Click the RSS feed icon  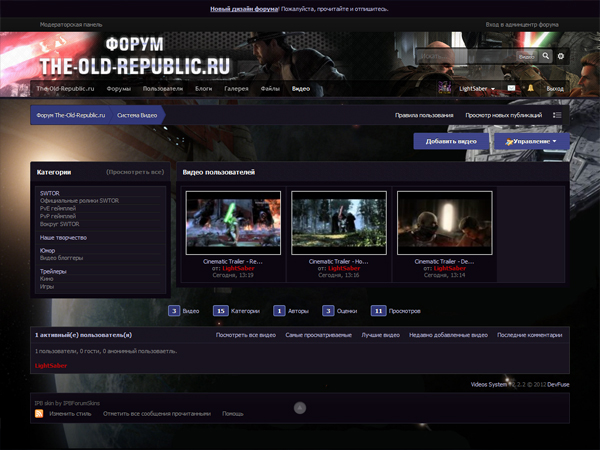tap(39, 413)
